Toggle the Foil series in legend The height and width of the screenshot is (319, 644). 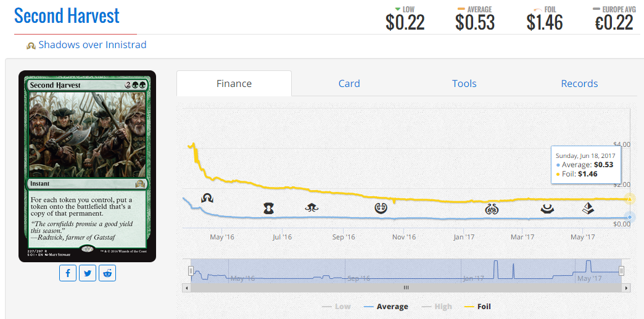[x=477, y=306]
